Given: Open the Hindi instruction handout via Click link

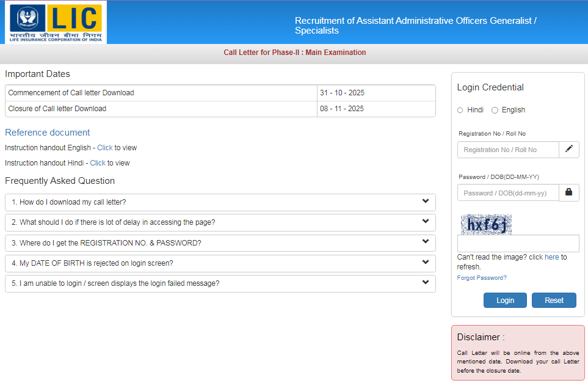Looking at the screenshot, I should point(98,162).
